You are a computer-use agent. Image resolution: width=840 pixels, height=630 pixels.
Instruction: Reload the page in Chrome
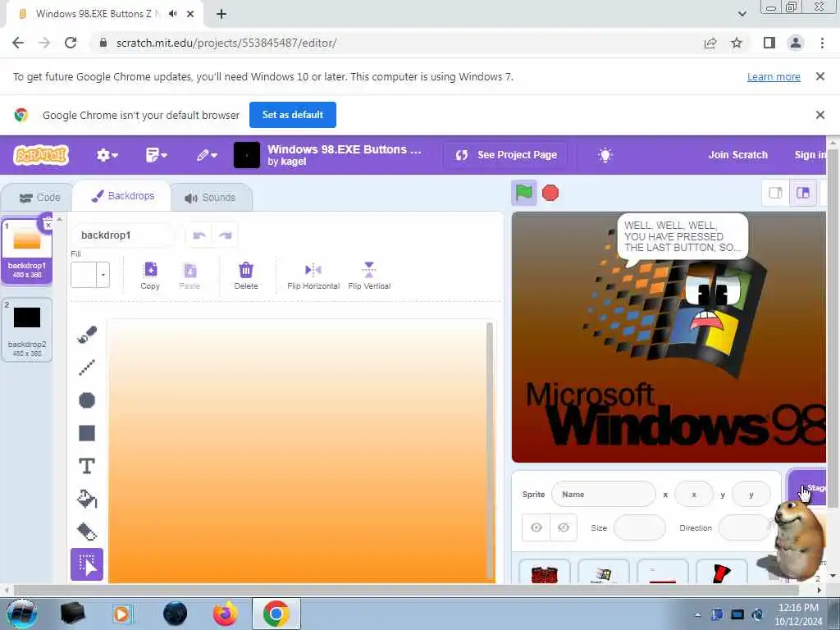point(71,43)
